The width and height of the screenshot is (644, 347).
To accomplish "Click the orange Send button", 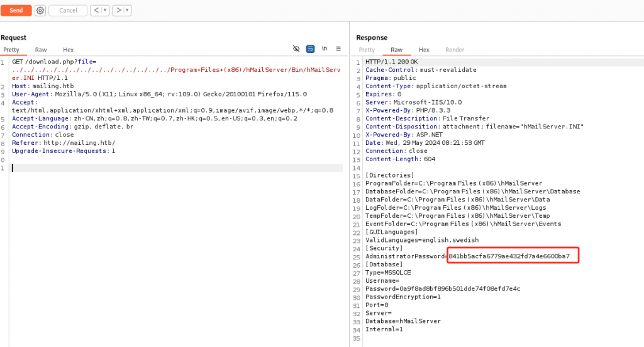I will (x=16, y=10).
